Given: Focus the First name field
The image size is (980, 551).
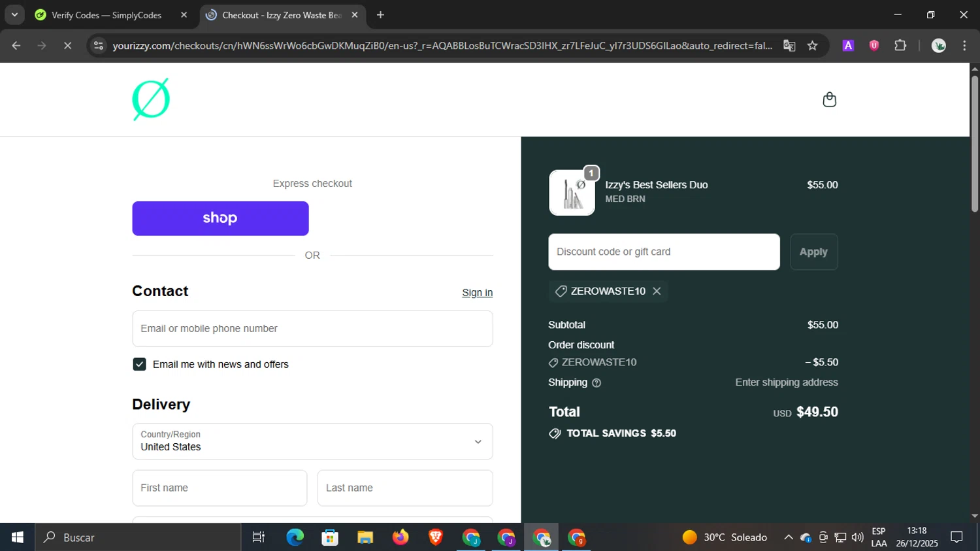Looking at the screenshot, I should 220,488.
